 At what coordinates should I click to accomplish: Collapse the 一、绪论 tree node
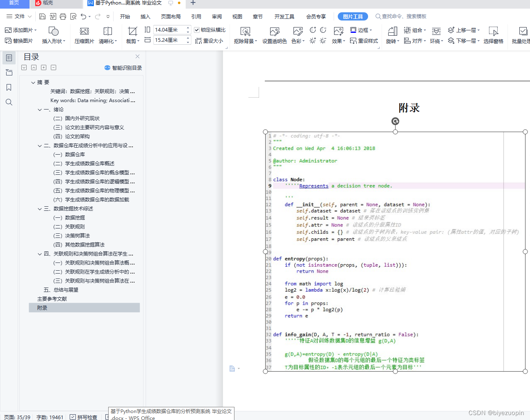40,110
